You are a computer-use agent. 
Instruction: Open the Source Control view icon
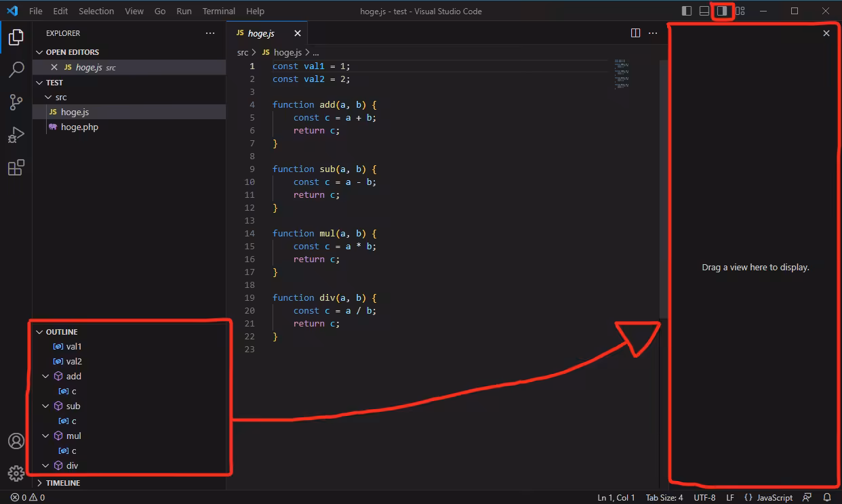16,102
